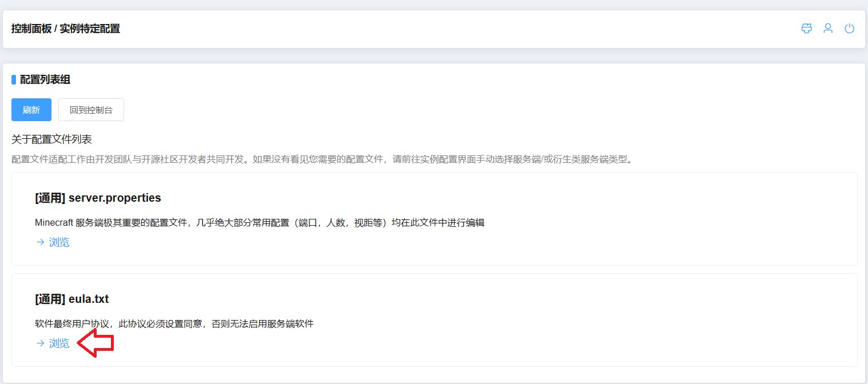Click the arrow icon under eula.txt description
Image resolution: width=868 pixels, height=384 pixels.
pyautogui.click(x=40, y=343)
